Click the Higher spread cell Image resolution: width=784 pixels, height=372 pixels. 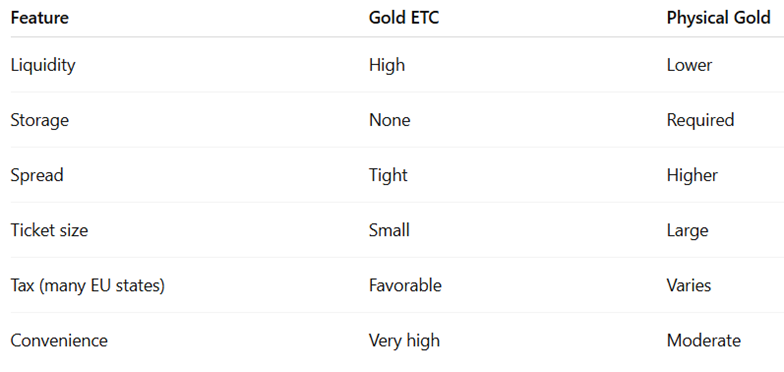[x=692, y=176]
